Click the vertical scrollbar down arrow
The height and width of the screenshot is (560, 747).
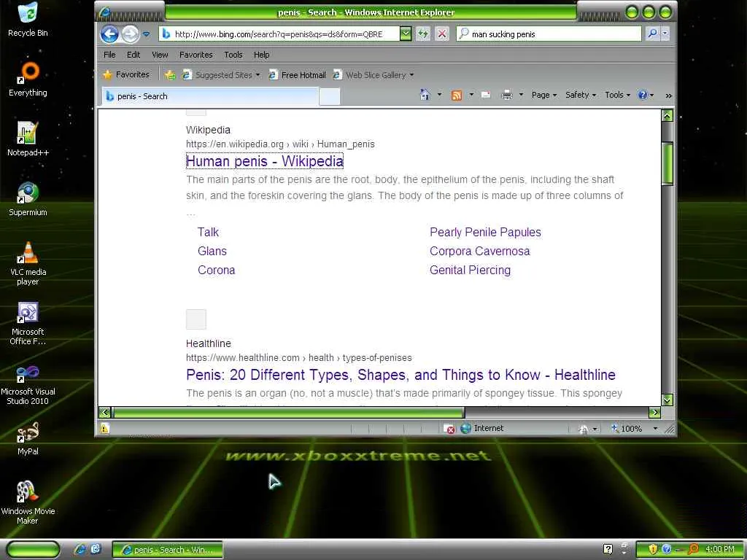[667, 400]
